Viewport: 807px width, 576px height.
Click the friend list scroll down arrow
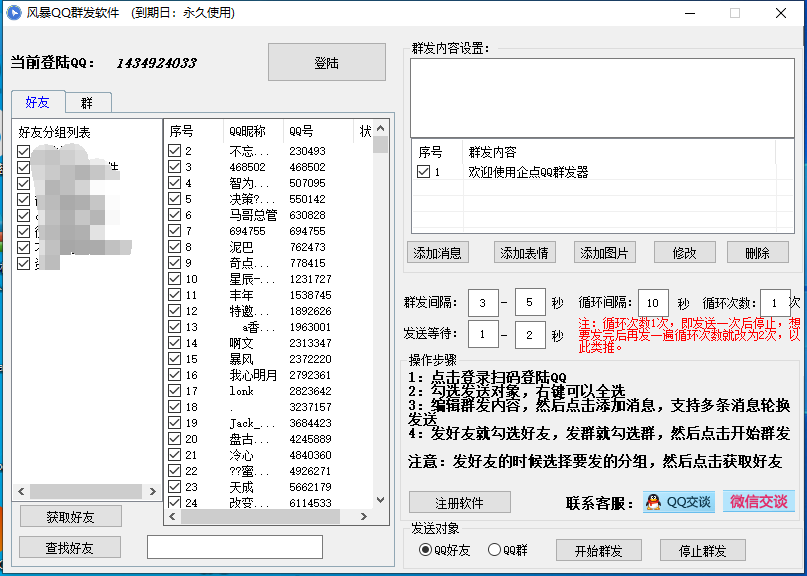pyautogui.click(x=380, y=499)
